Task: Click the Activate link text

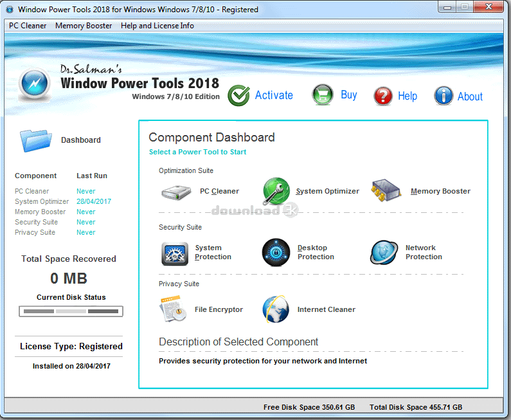Action: [x=274, y=95]
